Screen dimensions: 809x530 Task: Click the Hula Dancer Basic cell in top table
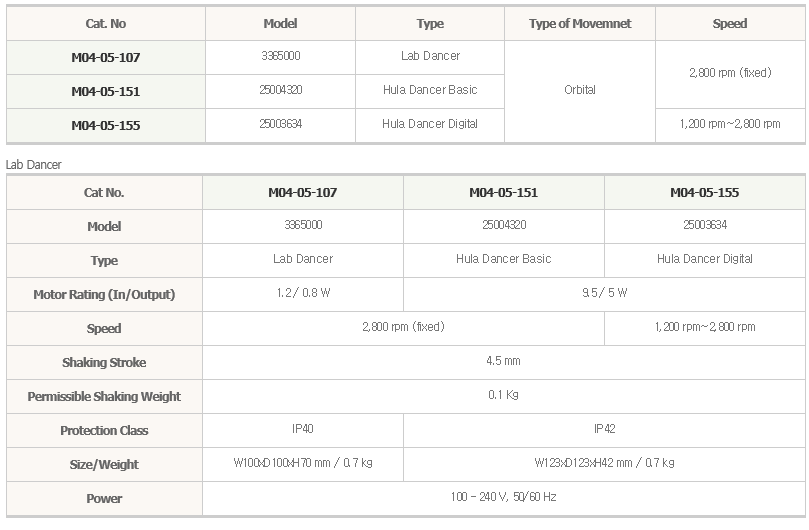(430, 90)
